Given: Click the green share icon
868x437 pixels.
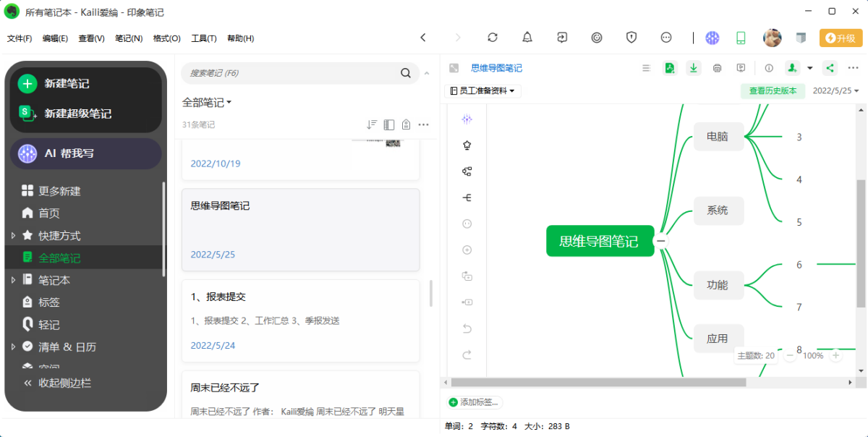Looking at the screenshot, I should point(830,68).
